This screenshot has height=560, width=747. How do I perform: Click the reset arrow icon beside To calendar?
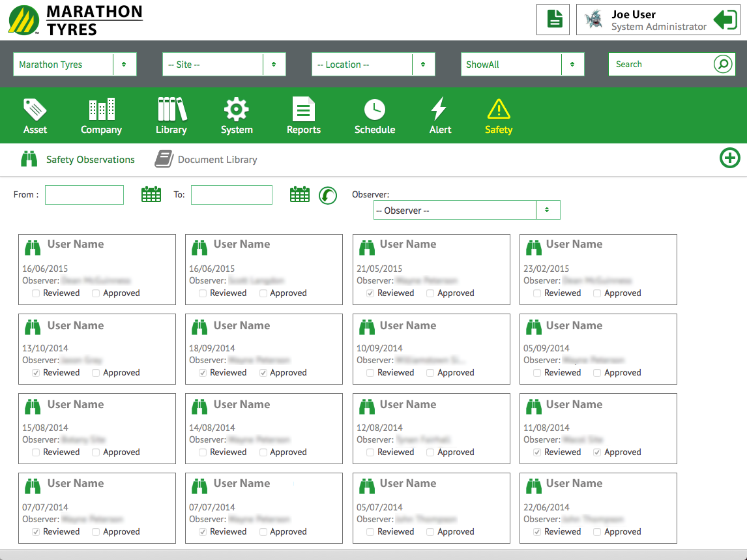coord(328,195)
